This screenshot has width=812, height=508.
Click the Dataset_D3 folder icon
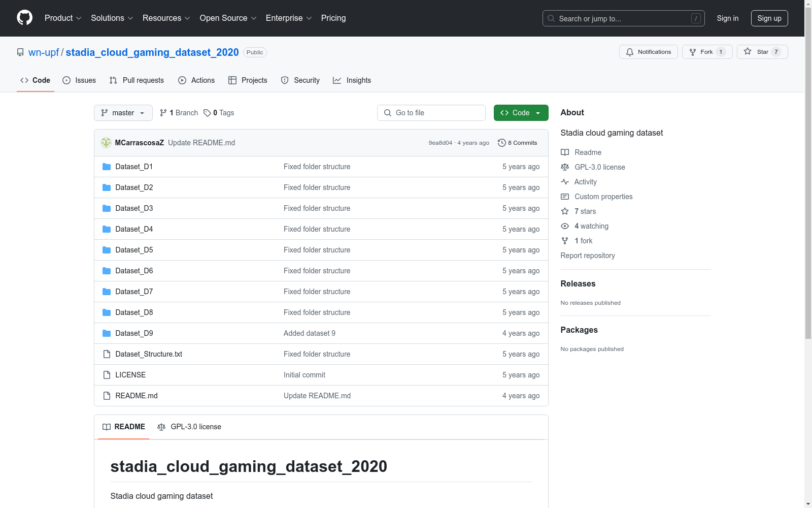coord(107,208)
